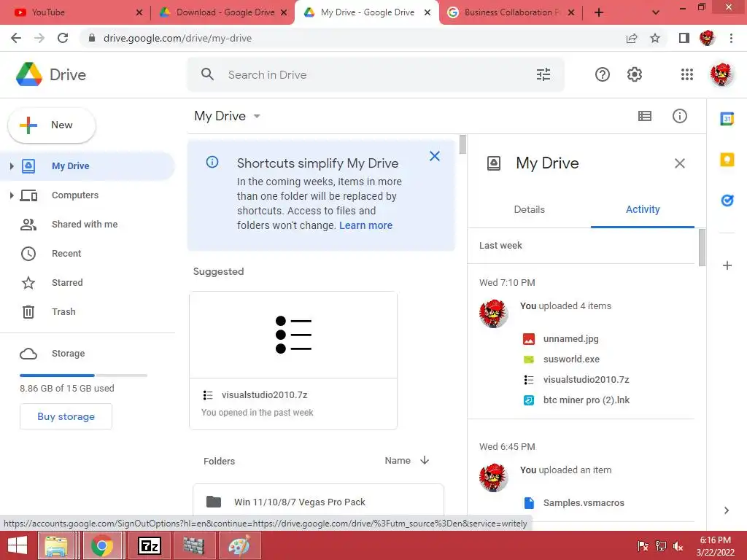This screenshot has width=747, height=560.
Task: Share this page icon in address bar
Action: 632,38
